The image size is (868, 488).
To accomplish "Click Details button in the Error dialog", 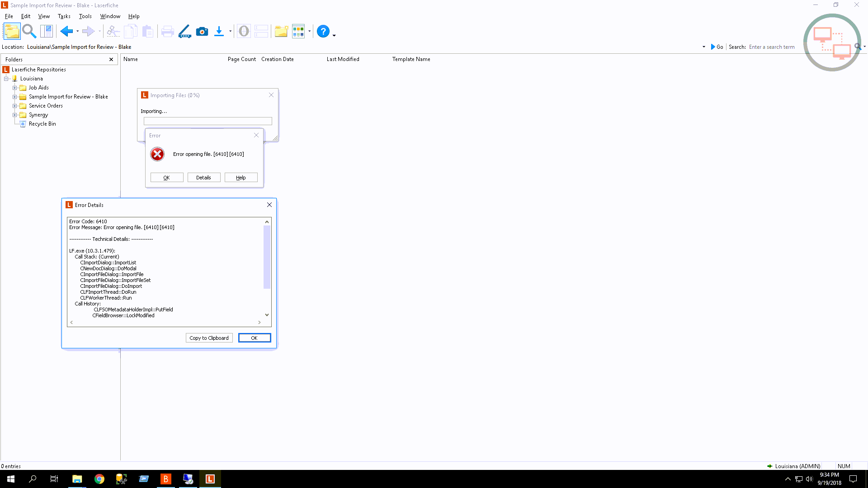I will point(203,178).
